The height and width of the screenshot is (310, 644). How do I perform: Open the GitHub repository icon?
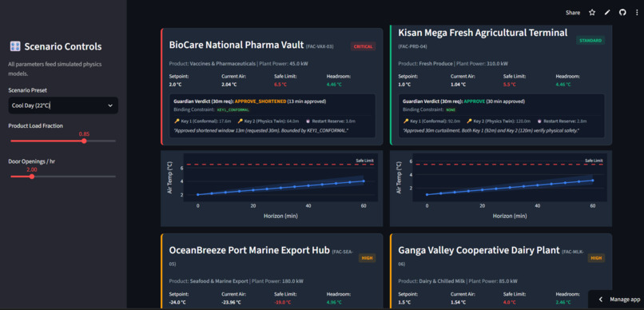coord(622,13)
